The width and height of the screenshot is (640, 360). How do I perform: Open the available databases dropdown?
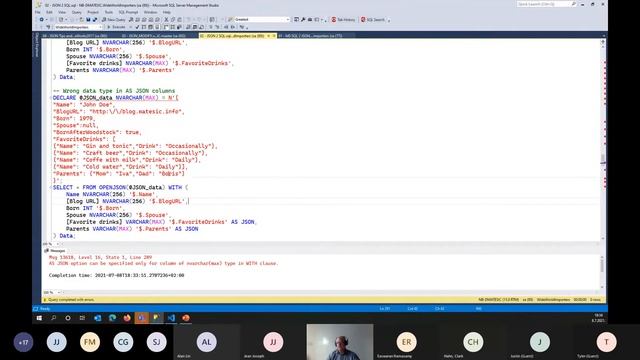tap(78, 27)
